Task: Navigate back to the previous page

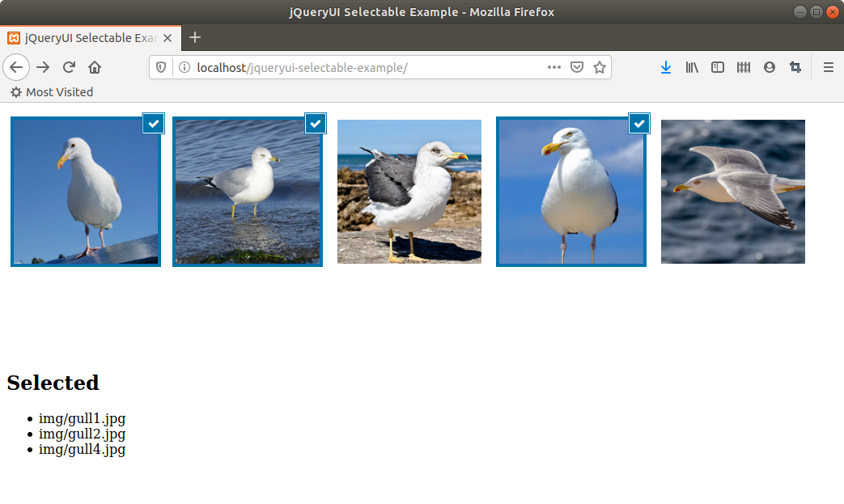Action: tap(16, 67)
